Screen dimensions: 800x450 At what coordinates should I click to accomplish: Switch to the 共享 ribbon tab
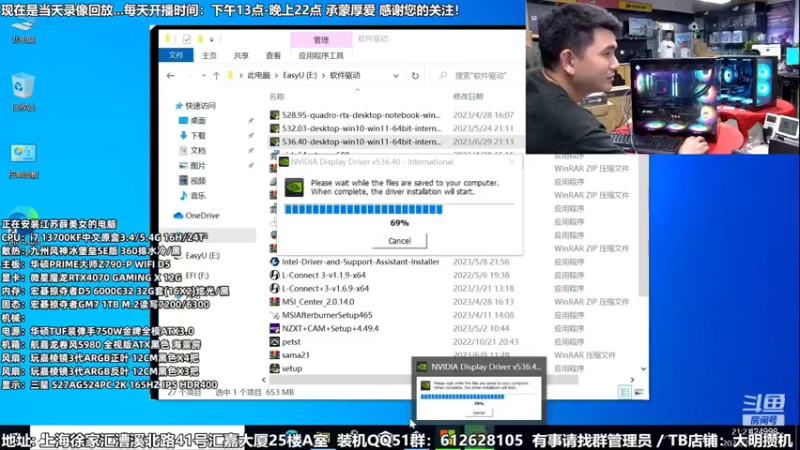tap(241, 55)
